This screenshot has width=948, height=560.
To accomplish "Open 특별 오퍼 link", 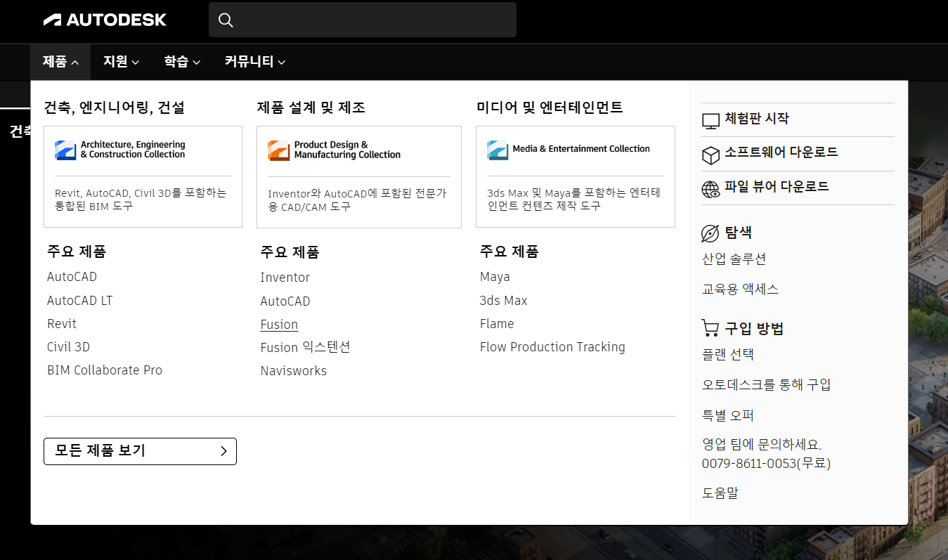I will point(728,415).
